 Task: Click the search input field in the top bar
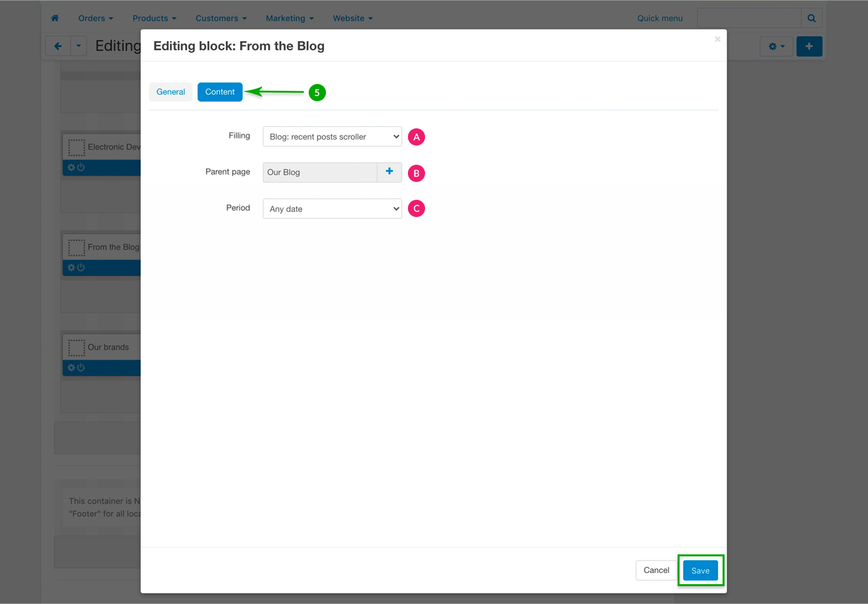click(749, 18)
